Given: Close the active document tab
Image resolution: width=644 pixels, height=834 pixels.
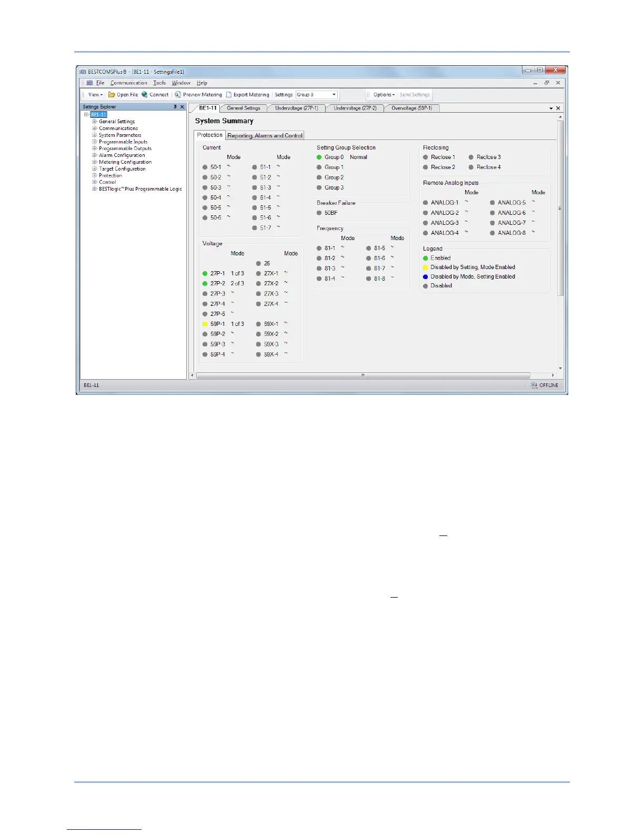Looking at the screenshot, I should (558, 108).
